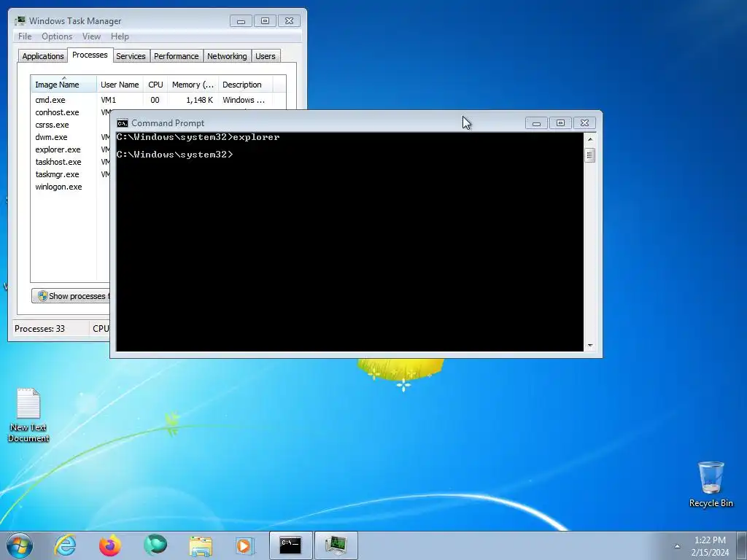This screenshot has width=747, height=560.
Task: Select the csrss.exe process row
Action: [x=71, y=125]
